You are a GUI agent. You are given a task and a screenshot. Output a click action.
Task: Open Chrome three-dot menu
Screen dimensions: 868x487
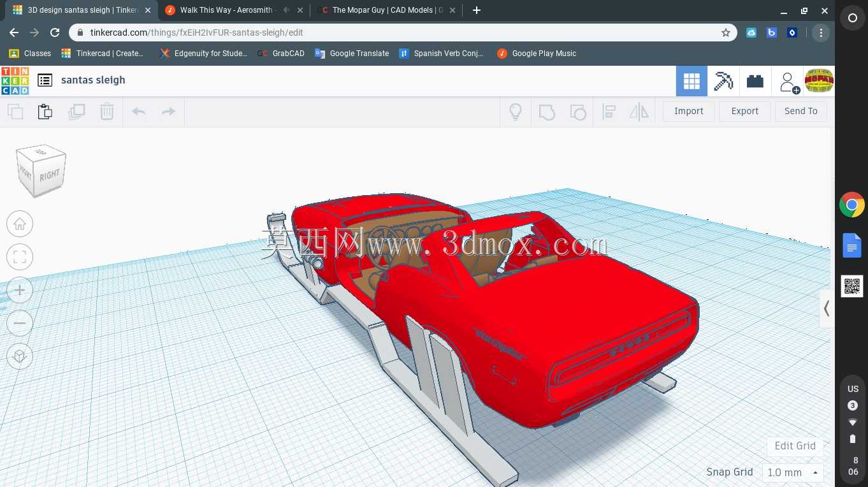[x=821, y=33]
